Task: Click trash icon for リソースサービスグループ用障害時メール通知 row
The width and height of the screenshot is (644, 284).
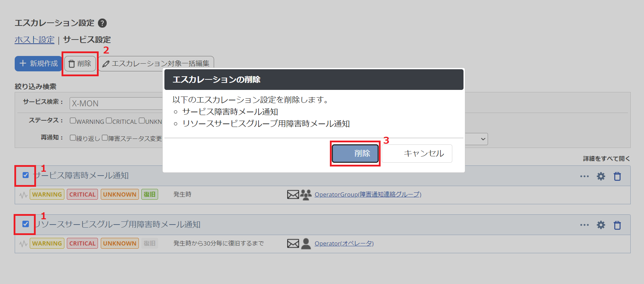Action: pos(617,225)
